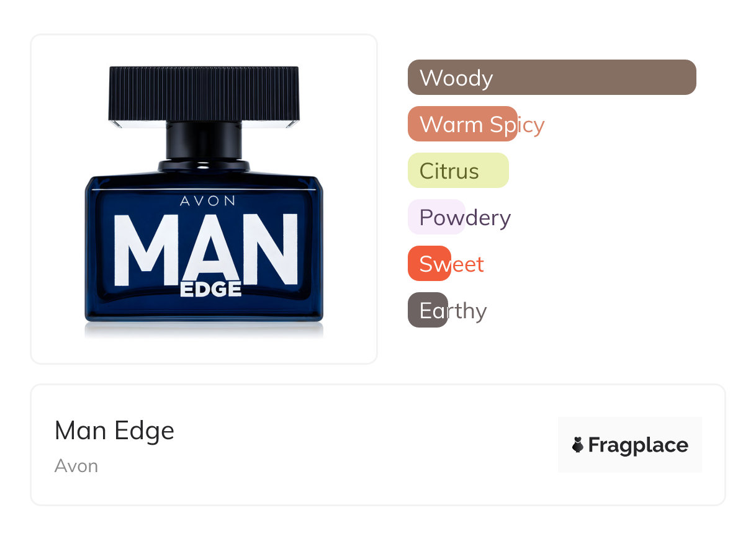756x536 pixels.
Task: Click the Warm Spicy label text overflow
Action: tap(482, 125)
